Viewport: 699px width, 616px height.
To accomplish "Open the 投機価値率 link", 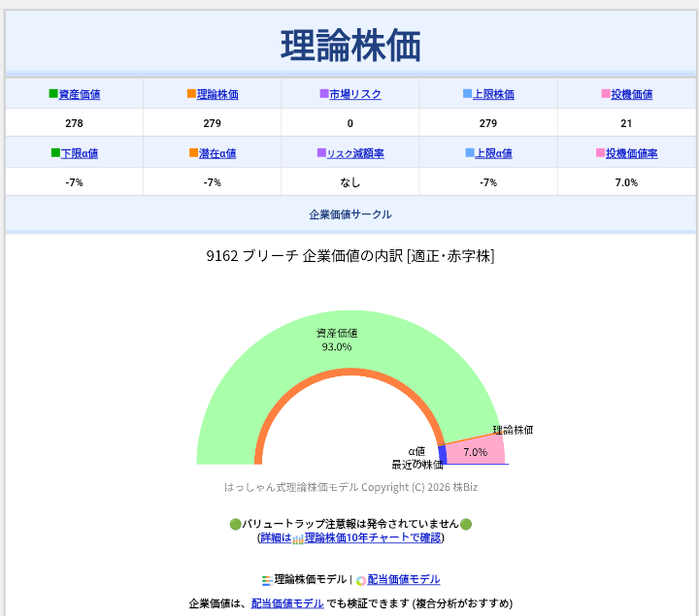I will tap(632, 153).
